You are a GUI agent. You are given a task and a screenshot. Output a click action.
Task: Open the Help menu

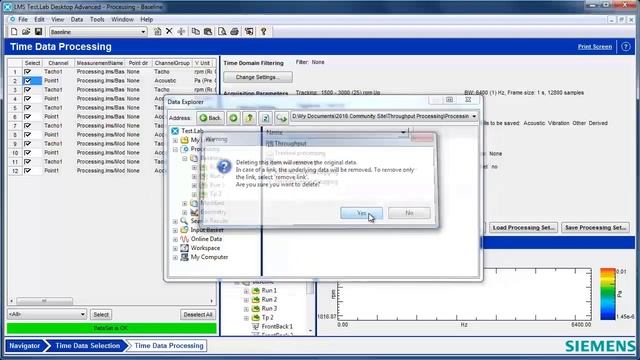point(147,19)
